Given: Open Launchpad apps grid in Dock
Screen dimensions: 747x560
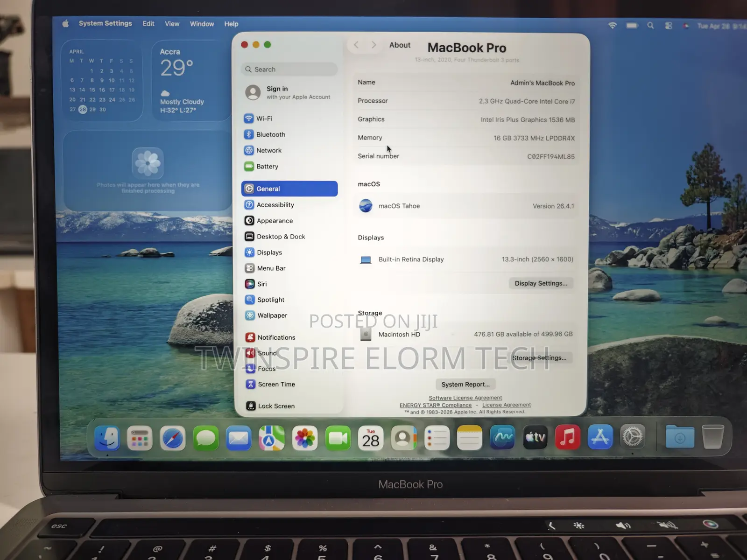Looking at the screenshot, I should [140, 438].
